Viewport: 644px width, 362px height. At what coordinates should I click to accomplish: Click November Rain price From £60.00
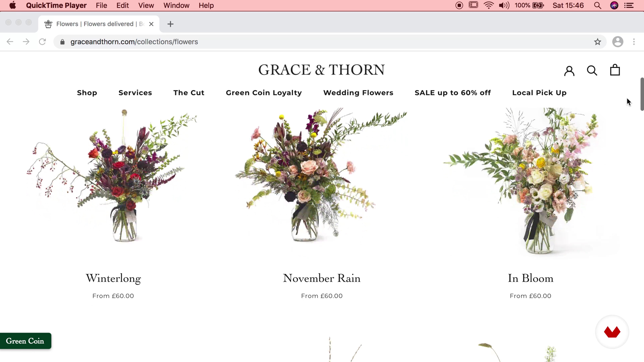[x=322, y=296]
